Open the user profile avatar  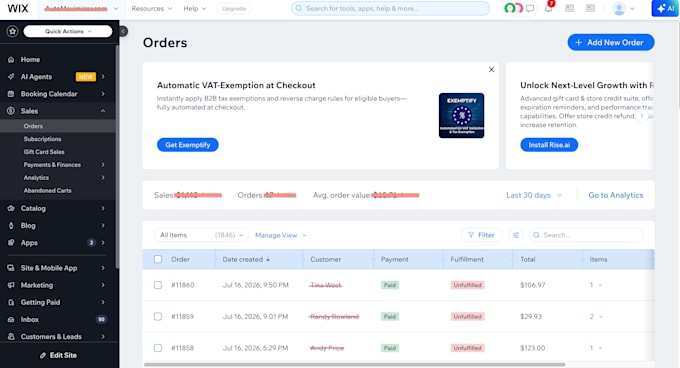tap(619, 8)
